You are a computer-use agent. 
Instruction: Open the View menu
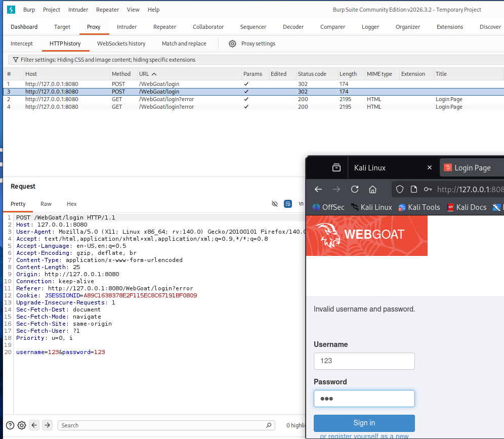[133, 10]
